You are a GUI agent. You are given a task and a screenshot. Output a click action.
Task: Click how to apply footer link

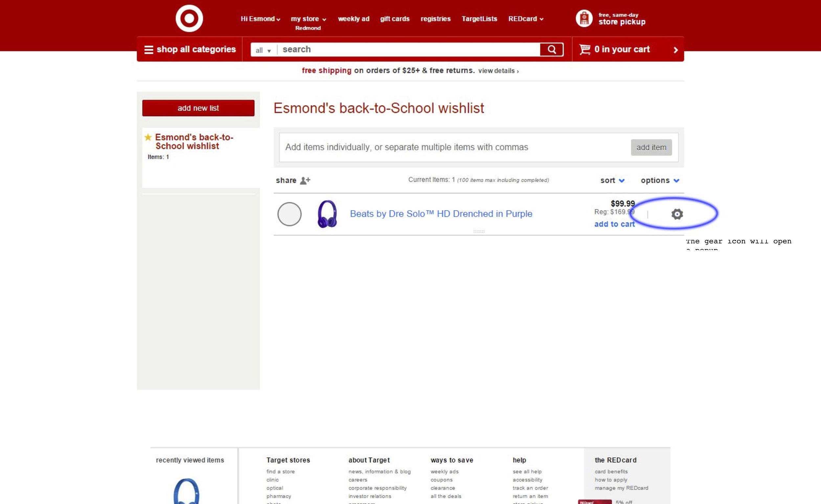tap(610, 480)
